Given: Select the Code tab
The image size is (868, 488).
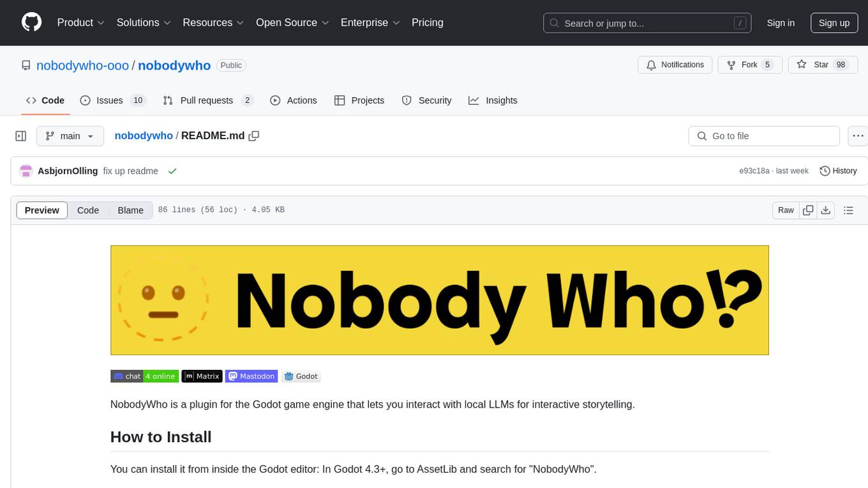Looking at the screenshot, I should tap(45, 100).
